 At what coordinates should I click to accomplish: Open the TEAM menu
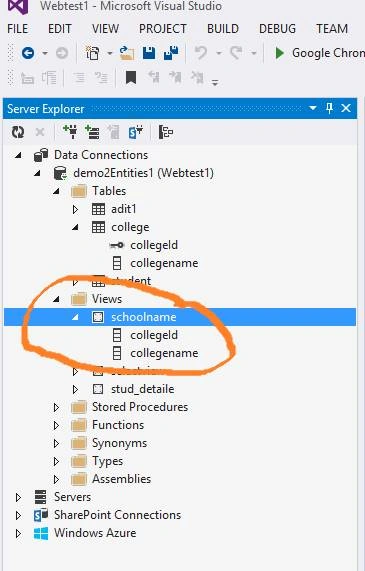pyautogui.click(x=332, y=28)
